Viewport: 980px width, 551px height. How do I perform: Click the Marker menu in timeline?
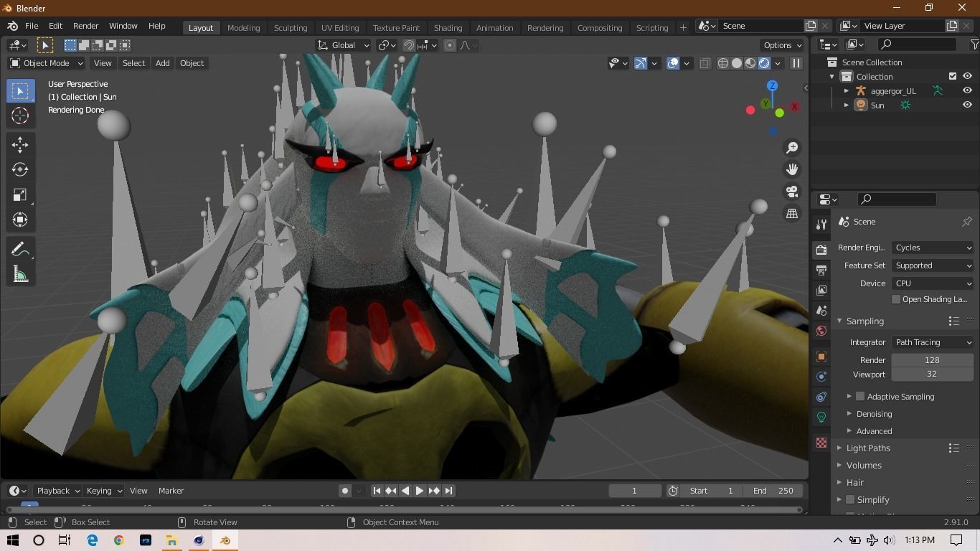(x=171, y=491)
